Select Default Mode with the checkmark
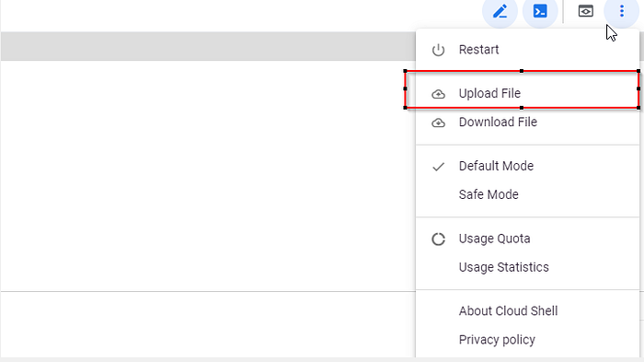644x362 pixels. (x=527, y=166)
